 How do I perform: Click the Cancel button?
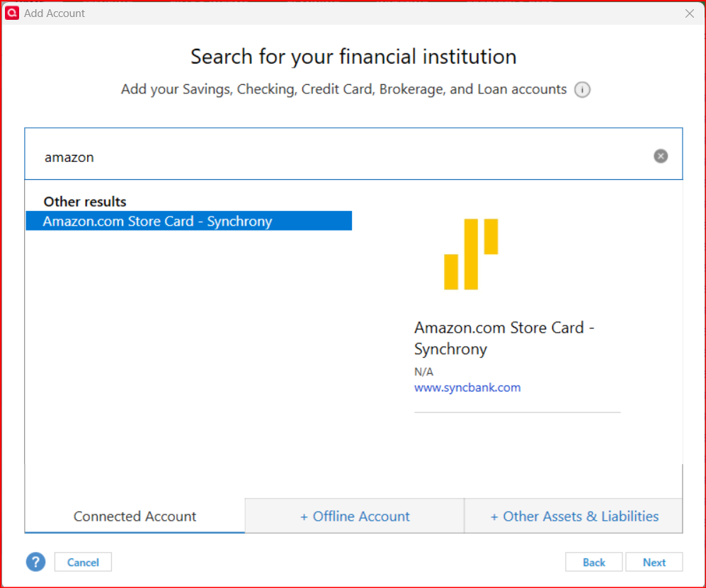coord(83,562)
